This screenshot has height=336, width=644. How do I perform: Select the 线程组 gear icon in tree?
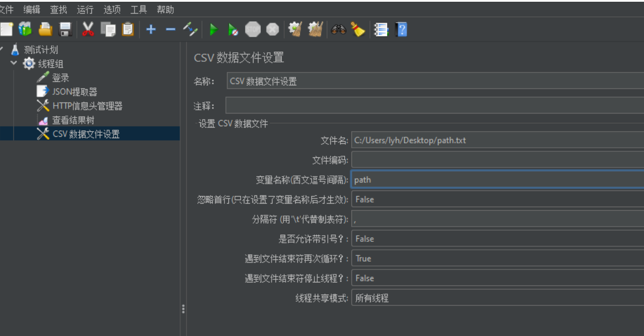(x=29, y=63)
